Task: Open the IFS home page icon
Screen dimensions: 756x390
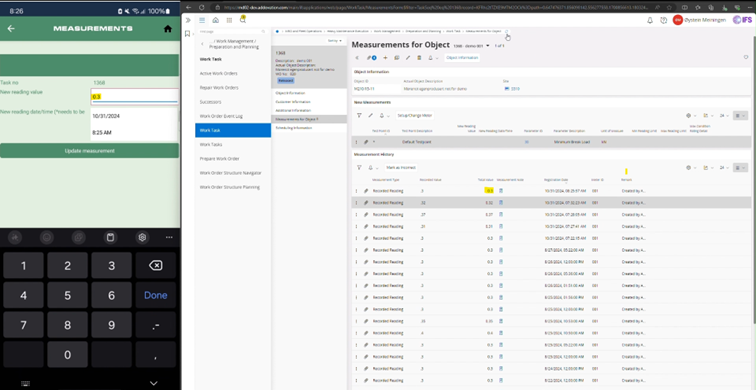Action: click(216, 20)
